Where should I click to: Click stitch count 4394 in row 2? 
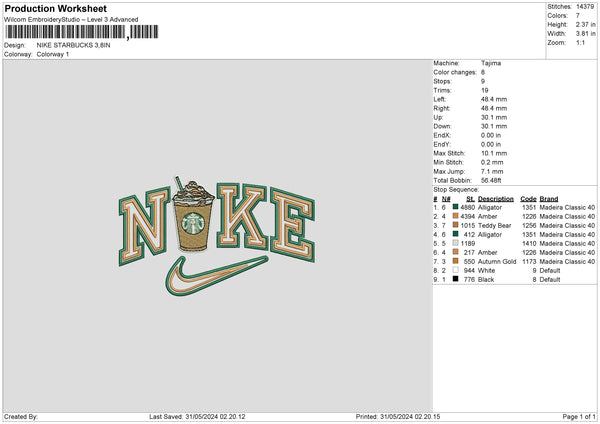tap(468, 217)
